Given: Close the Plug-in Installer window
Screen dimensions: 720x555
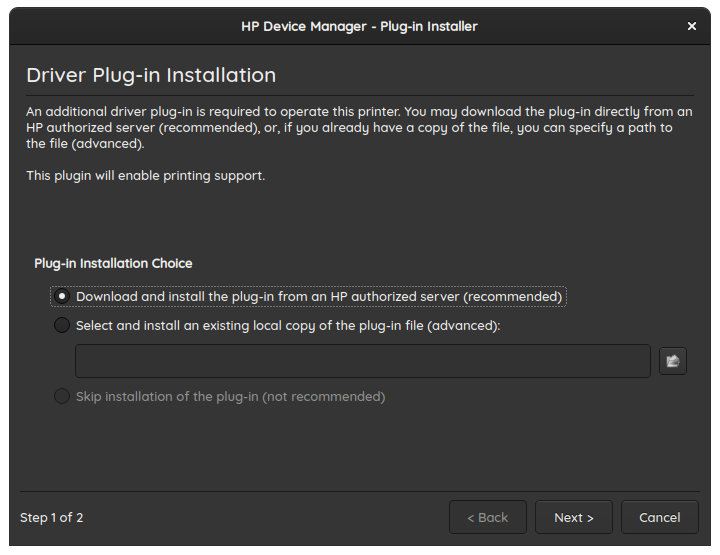Looking at the screenshot, I should point(692,26).
